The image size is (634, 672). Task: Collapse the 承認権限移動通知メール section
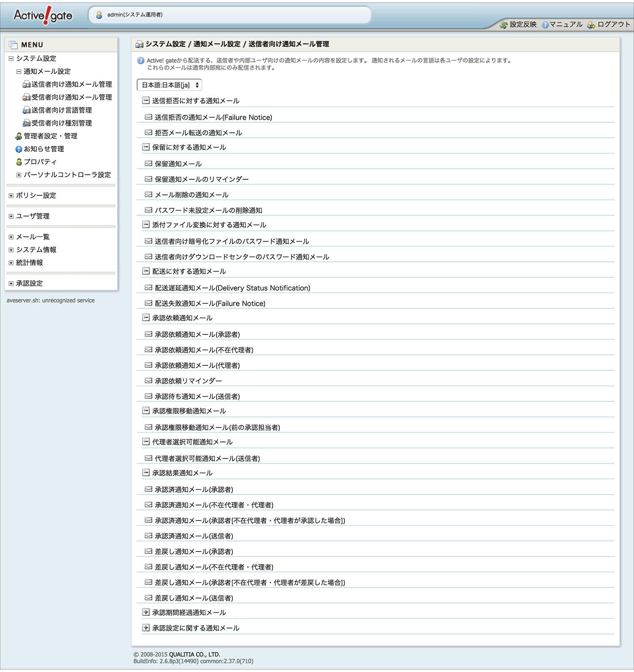click(x=146, y=410)
